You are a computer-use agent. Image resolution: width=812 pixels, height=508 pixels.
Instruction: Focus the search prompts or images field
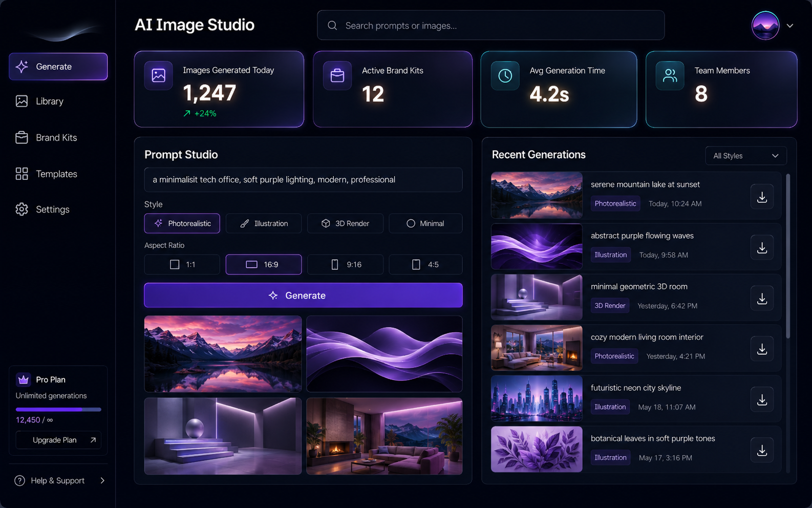pos(490,26)
